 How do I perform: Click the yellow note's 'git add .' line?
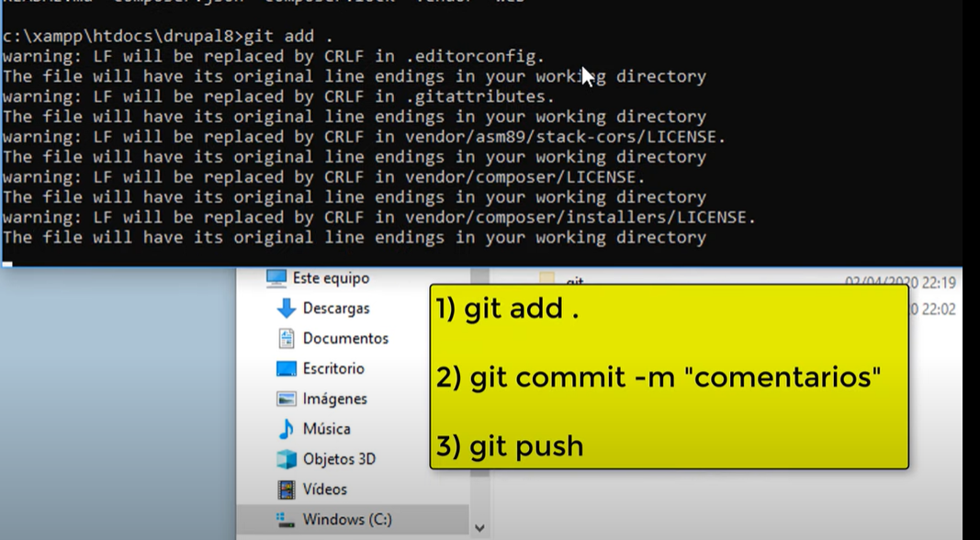(x=508, y=309)
